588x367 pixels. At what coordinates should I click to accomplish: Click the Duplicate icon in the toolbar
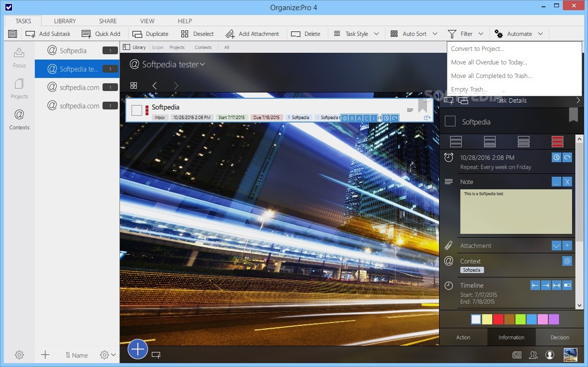(x=137, y=34)
